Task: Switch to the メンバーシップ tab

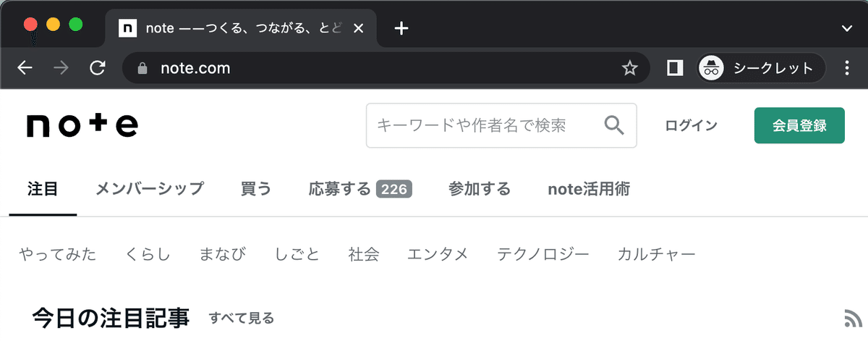Action: click(150, 190)
